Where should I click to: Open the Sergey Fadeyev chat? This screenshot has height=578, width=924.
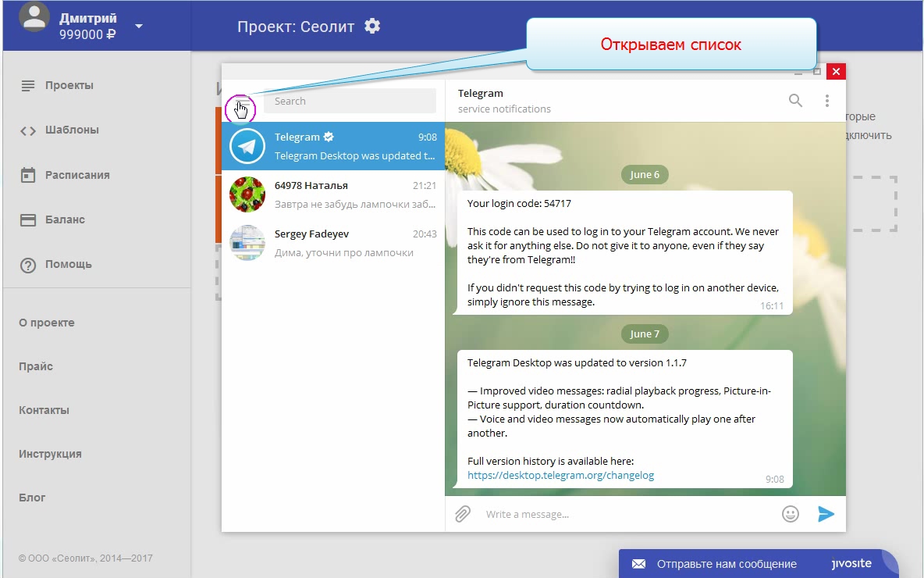(333, 243)
